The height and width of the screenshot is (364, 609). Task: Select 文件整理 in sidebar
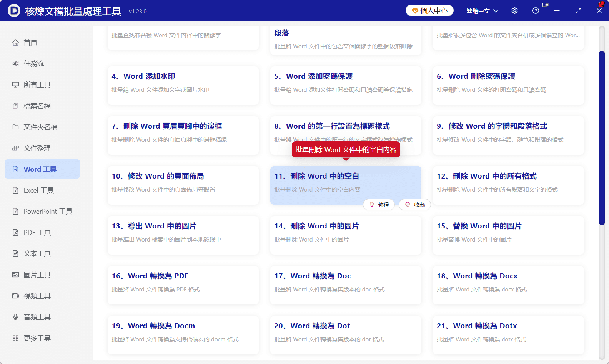(x=42, y=148)
